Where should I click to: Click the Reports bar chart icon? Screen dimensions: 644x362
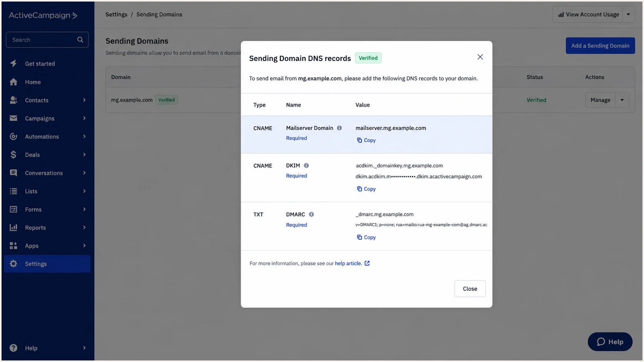point(13,227)
